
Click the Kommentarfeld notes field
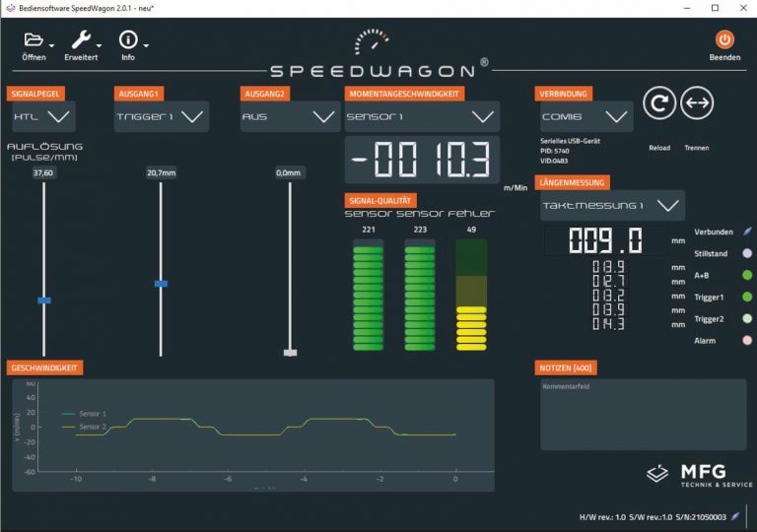click(x=643, y=415)
